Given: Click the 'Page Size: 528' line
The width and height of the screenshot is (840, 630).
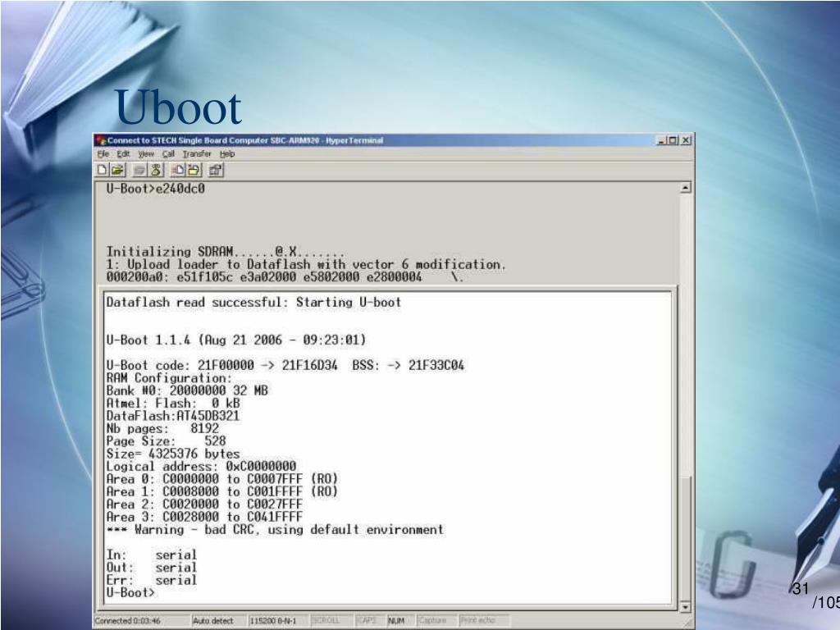Looking at the screenshot, I should (166, 441).
